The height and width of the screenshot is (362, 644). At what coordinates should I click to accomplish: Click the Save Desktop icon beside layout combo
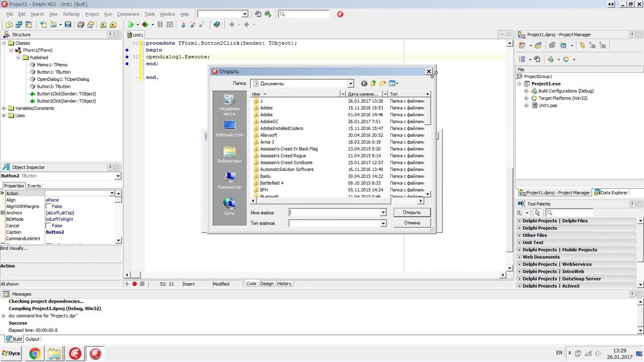coord(258,14)
